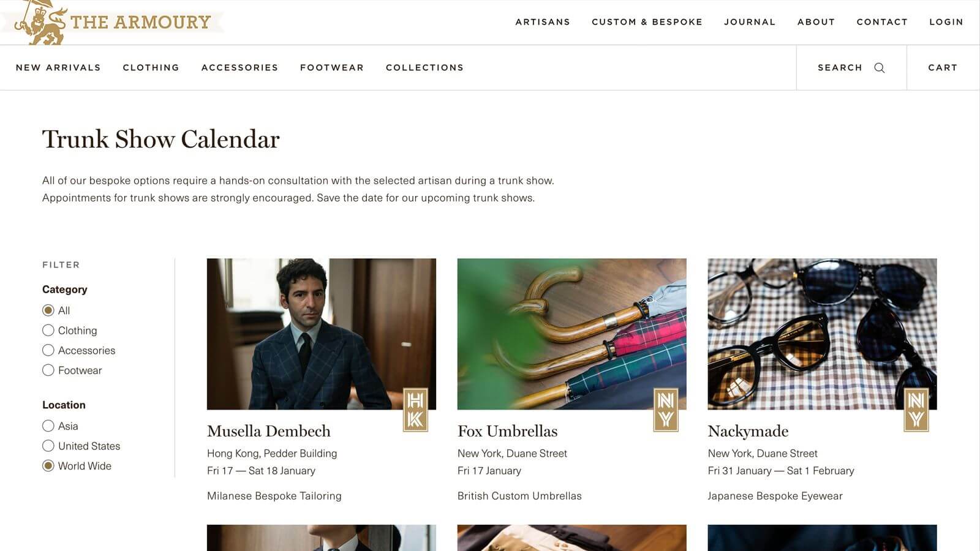The image size is (980, 551).
Task: Click the Login link
Action: tap(946, 22)
